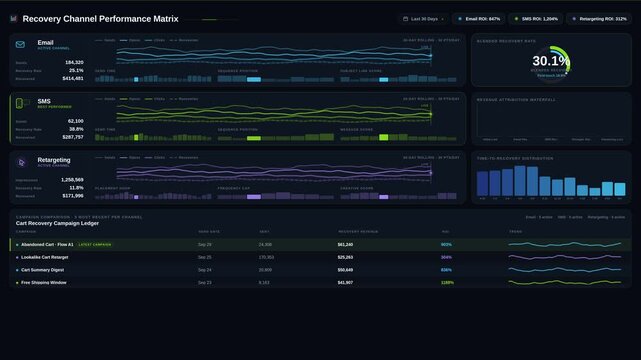Click SMS recovery rate 38.8%

coord(76,129)
